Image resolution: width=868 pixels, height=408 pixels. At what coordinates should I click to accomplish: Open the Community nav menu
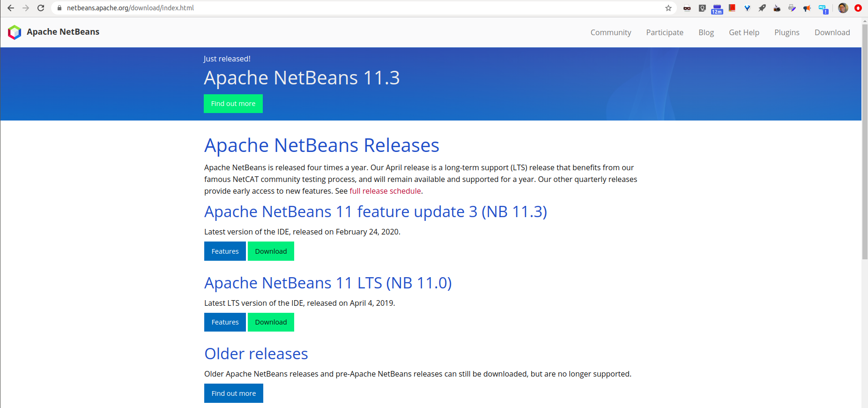click(x=611, y=32)
